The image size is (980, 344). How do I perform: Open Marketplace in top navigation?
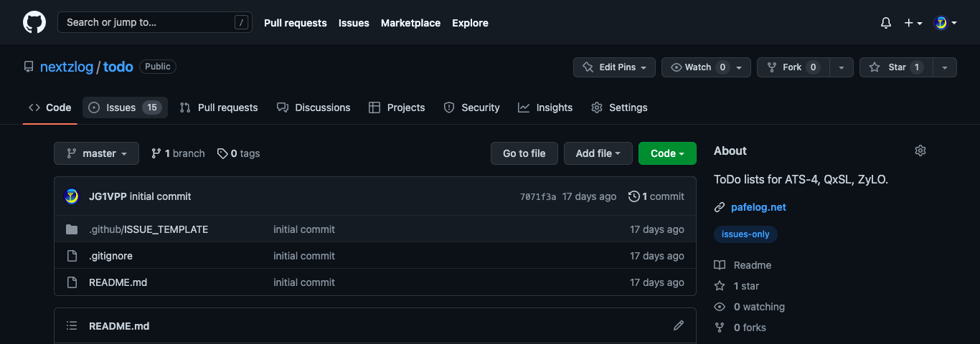[x=410, y=23]
